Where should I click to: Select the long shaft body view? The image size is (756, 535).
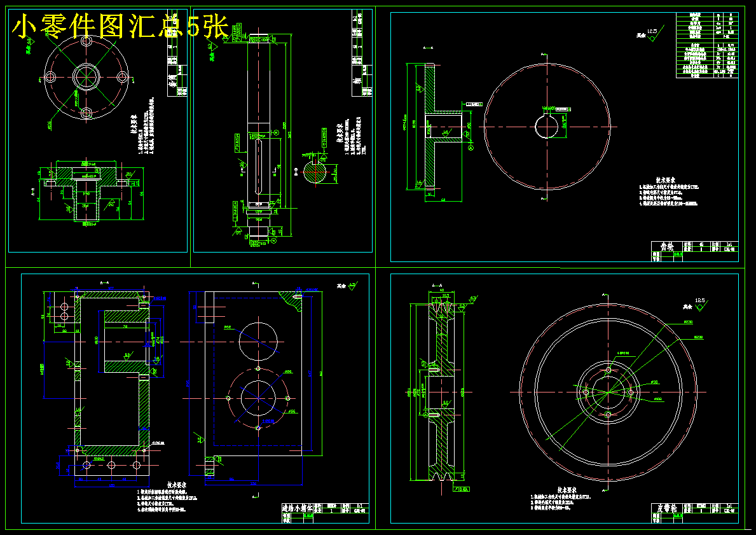pos(258,135)
